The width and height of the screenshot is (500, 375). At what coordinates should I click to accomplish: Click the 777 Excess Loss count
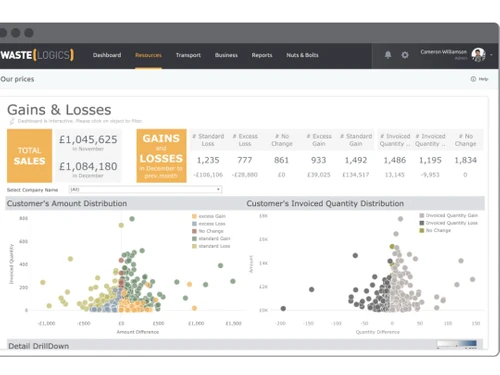tap(245, 160)
